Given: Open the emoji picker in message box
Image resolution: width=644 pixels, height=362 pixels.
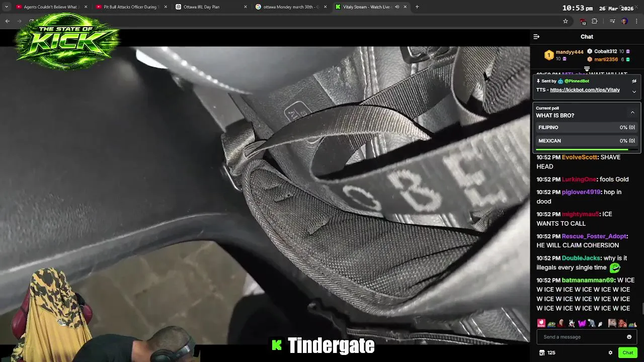Looking at the screenshot, I should (629, 337).
